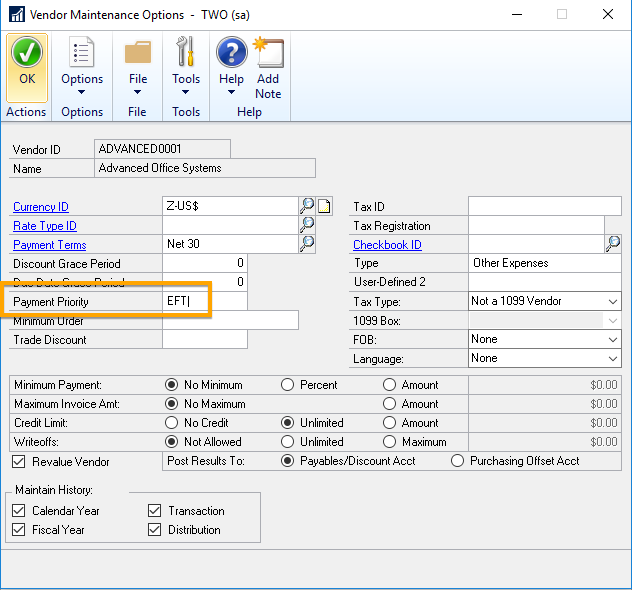The width and height of the screenshot is (632, 590).
Task: Close the Vendor Maintenance Options window
Action: [x=607, y=14]
